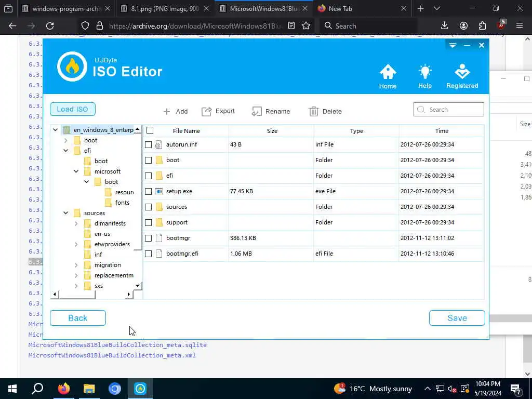Open MicrosoftWindows81BlueBuildCollection_meta.sqlite link
This screenshot has height=399, width=532.
(x=117, y=345)
